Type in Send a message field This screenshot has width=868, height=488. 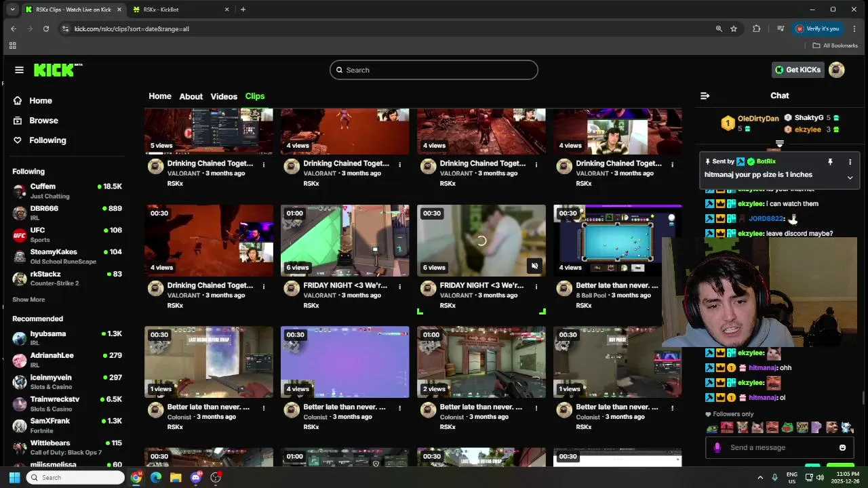click(780, 447)
